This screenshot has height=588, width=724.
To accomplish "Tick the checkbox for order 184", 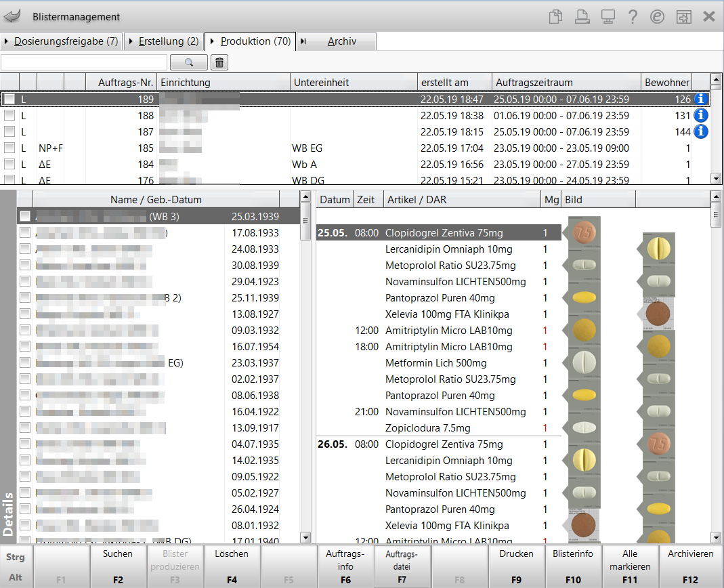I will coord(9,164).
